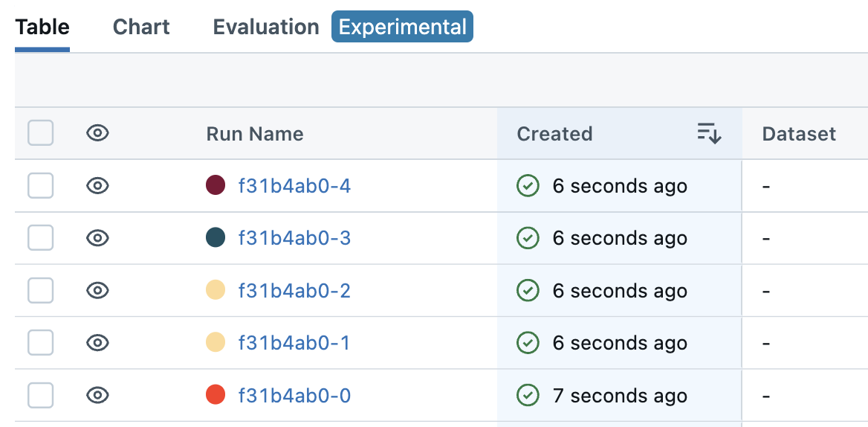868x427 pixels.
Task: Open the Evaluation tab
Action: coord(266,27)
